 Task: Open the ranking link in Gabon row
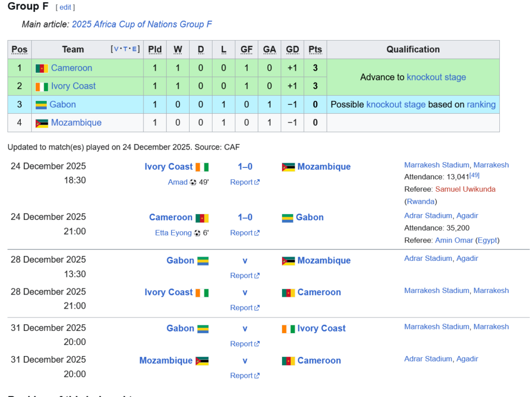coord(481,104)
